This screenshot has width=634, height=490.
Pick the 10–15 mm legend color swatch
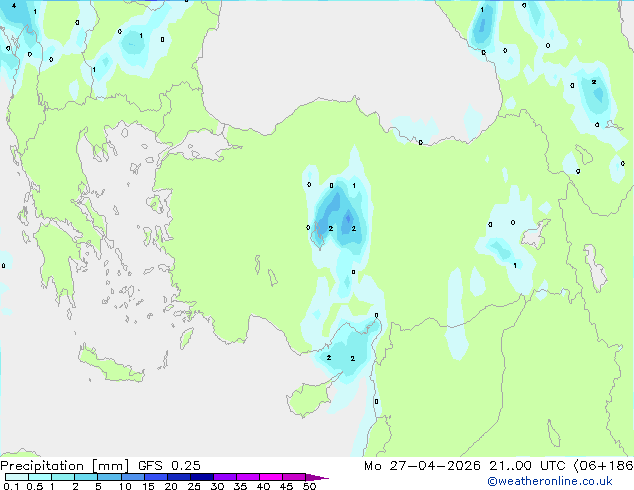click(133, 477)
